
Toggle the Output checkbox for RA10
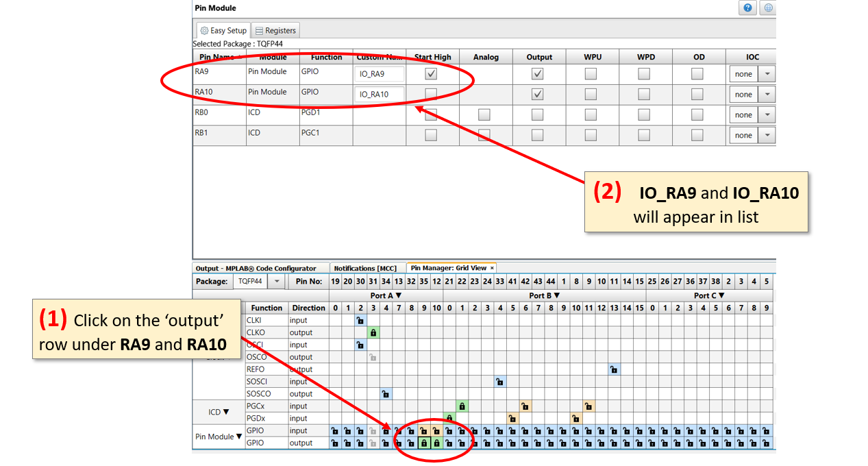pos(538,95)
